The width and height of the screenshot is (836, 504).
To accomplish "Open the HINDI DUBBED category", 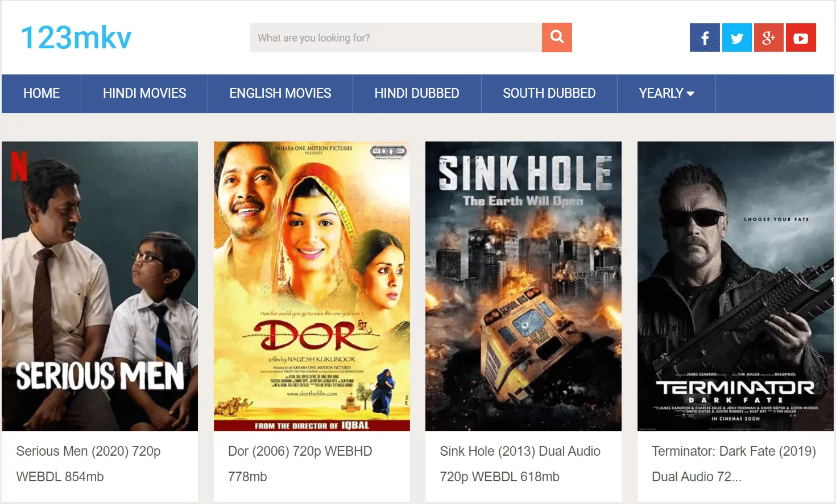I will click(417, 93).
